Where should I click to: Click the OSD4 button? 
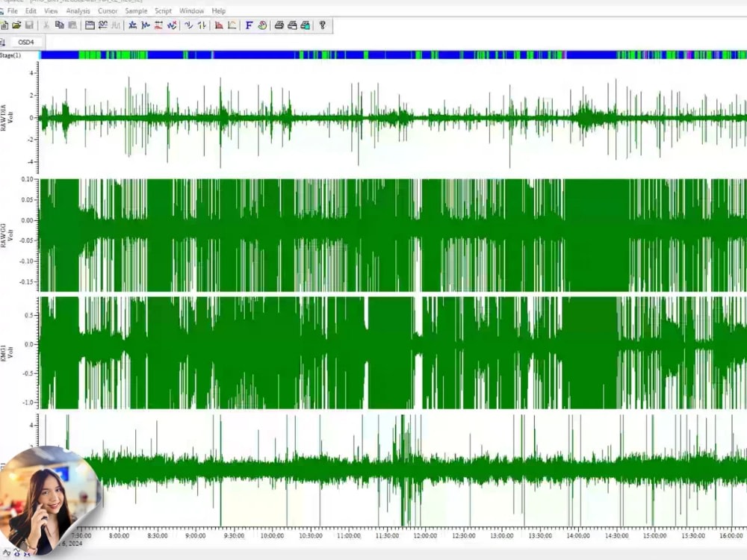[25, 43]
